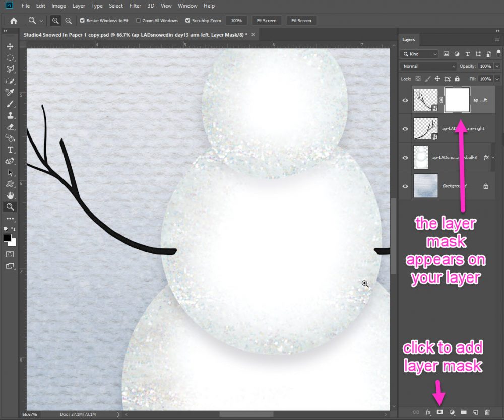Activate the Hand tool
Image resolution: width=504 pixels, height=420 pixels.
pyautogui.click(x=10, y=195)
